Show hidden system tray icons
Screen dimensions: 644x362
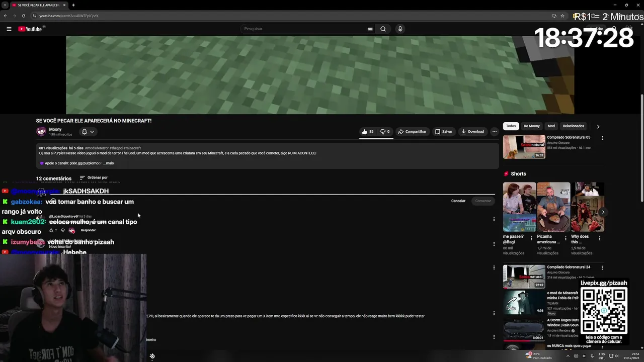[x=568, y=355]
